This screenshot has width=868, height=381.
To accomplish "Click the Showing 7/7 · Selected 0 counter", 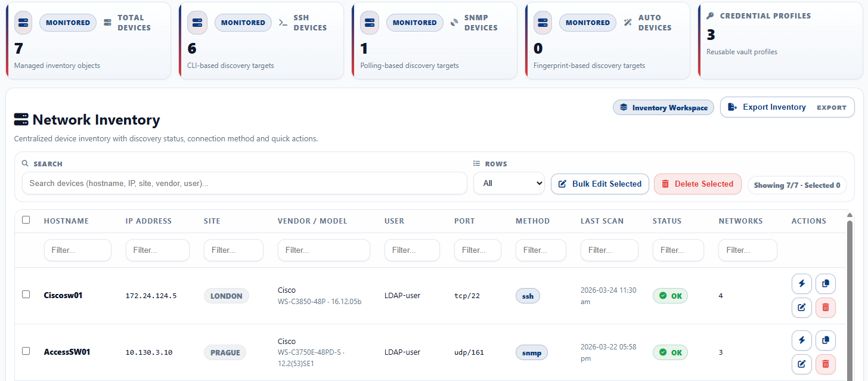I will point(797,185).
